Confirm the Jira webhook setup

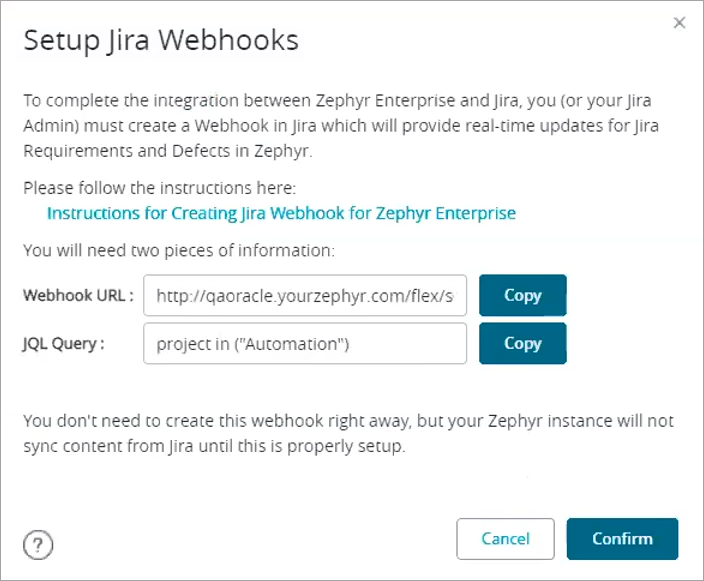622,538
